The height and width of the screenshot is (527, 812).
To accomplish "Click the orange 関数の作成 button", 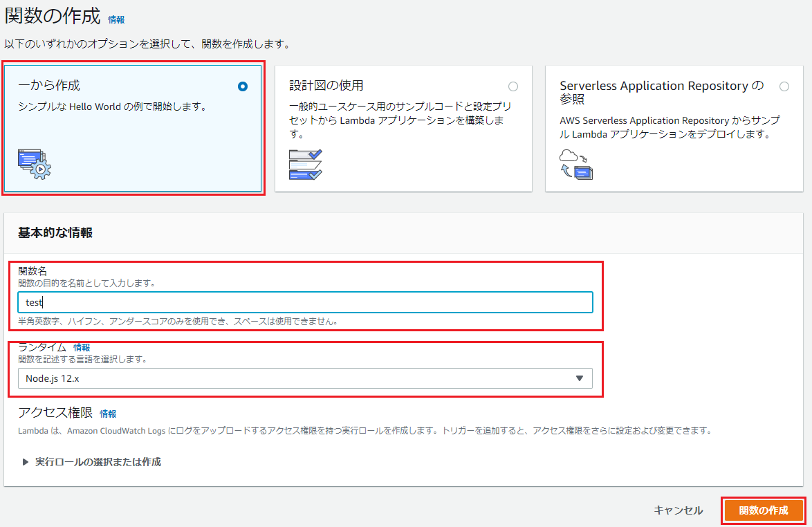I will coord(764,510).
